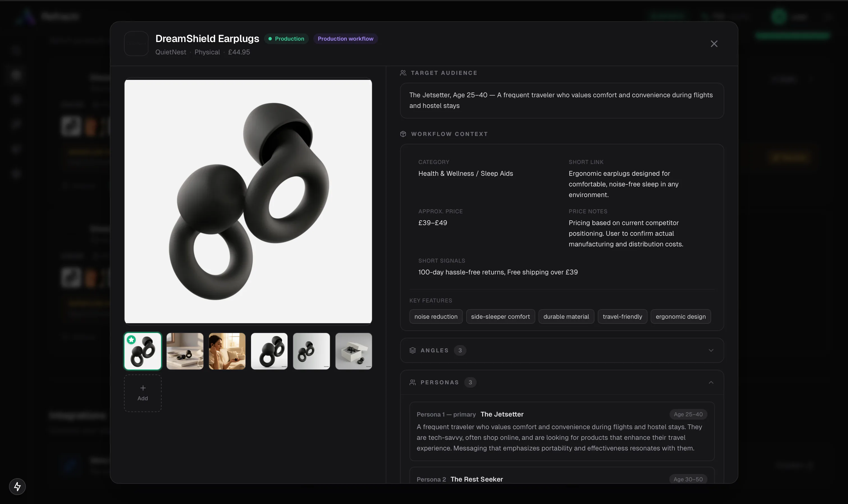
Task: Click the Personas section header
Action: 562,382
